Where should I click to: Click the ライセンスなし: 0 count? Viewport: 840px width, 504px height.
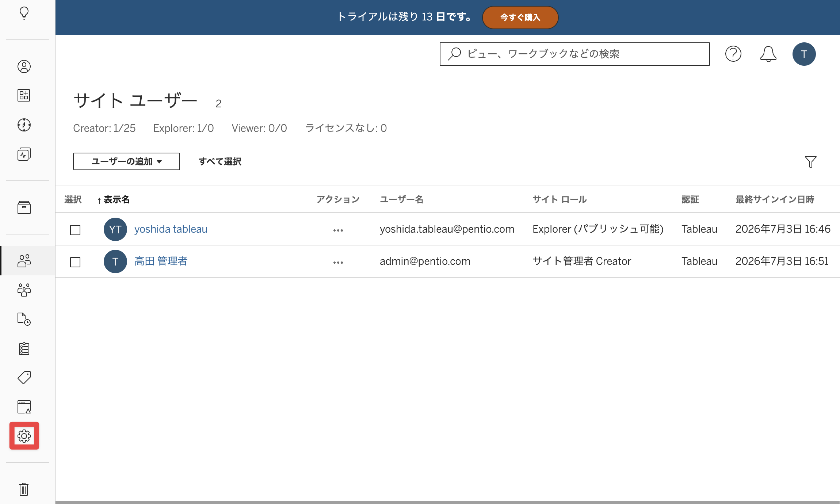pyautogui.click(x=346, y=128)
